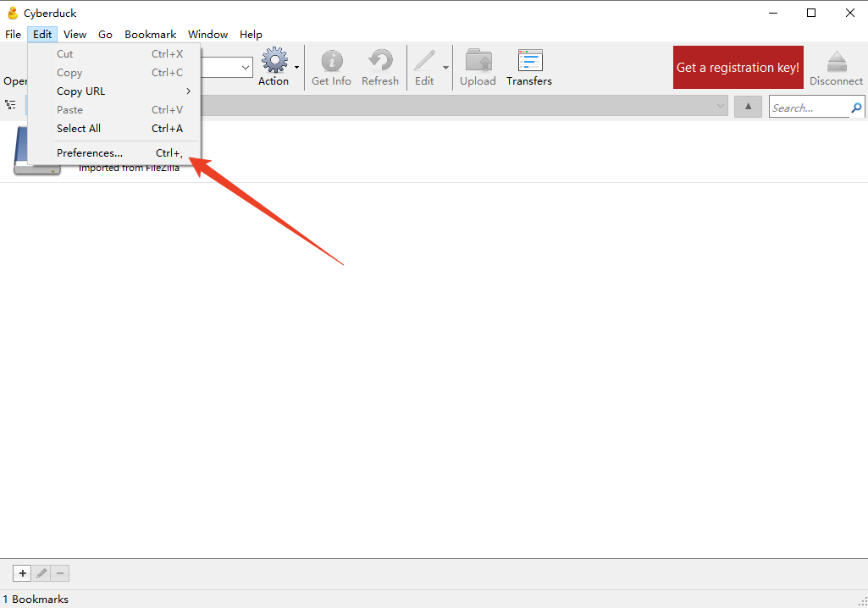This screenshot has width=868, height=608.
Task: Open the Quick Connect dropdown arrow
Action: click(x=246, y=68)
